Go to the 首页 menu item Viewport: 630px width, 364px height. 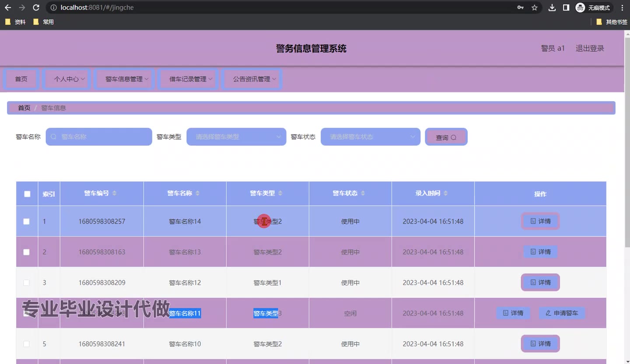21,79
